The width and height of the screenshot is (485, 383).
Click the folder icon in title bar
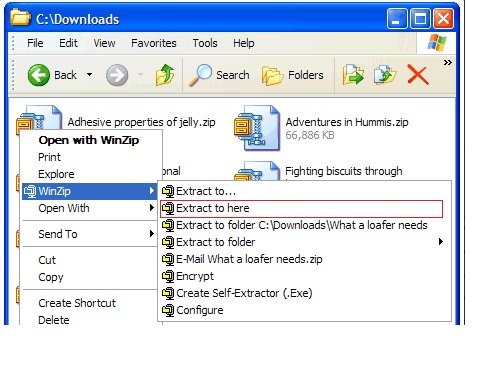(x=21, y=18)
